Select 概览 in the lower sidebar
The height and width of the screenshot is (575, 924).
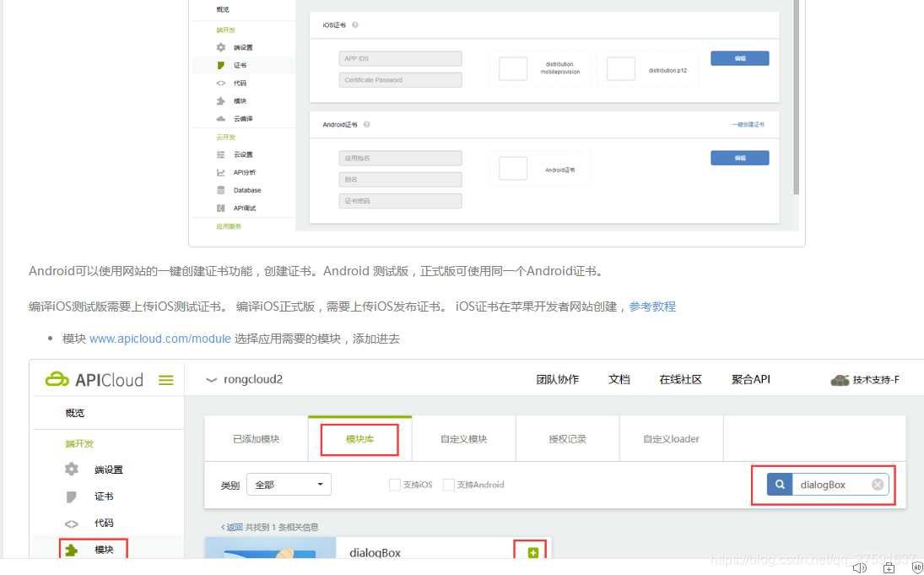click(x=75, y=413)
